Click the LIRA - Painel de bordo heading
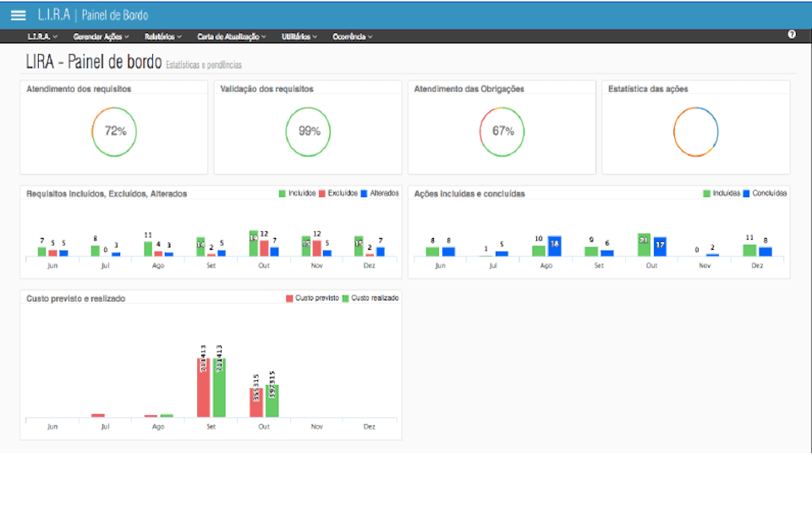 pyautogui.click(x=94, y=62)
